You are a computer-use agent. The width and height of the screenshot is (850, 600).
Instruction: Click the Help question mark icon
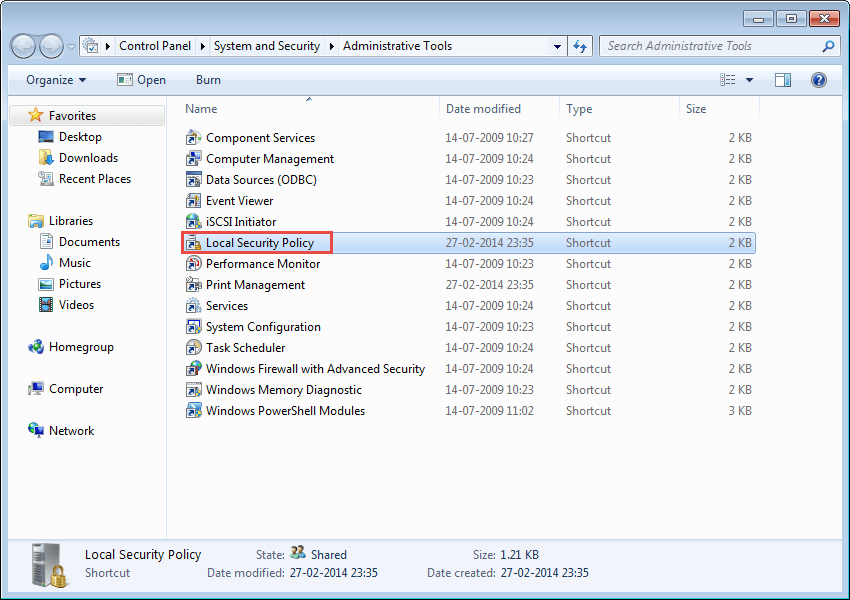[818, 79]
